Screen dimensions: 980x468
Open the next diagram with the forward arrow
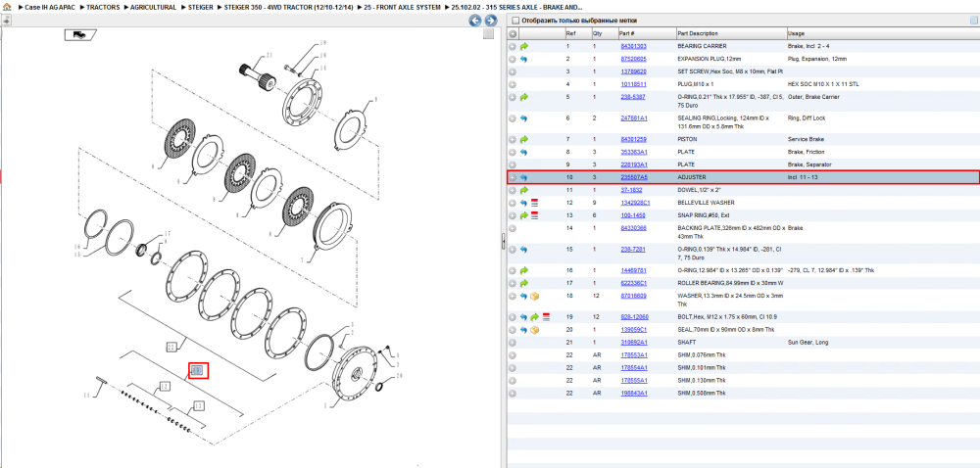pos(491,21)
